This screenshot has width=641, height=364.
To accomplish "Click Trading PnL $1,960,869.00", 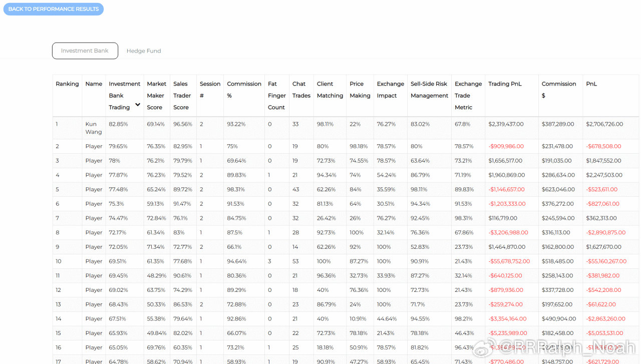I will (507, 175).
